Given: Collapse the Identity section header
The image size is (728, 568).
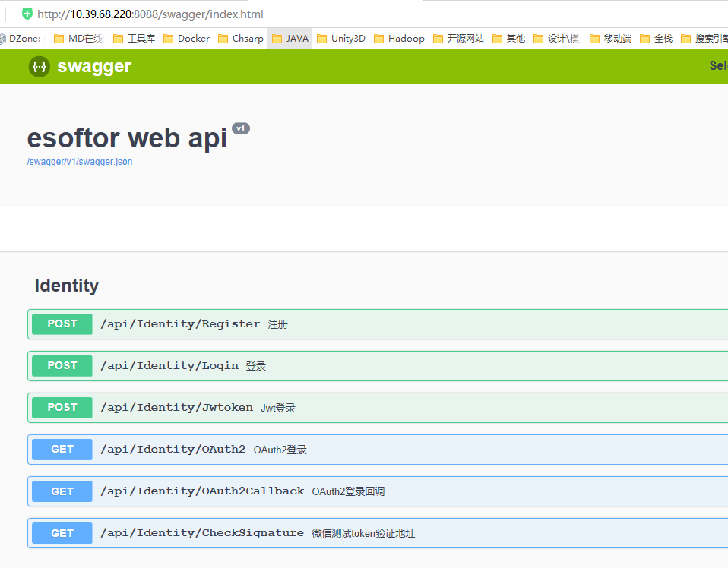Looking at the screenshot, I should coord(66,286).
